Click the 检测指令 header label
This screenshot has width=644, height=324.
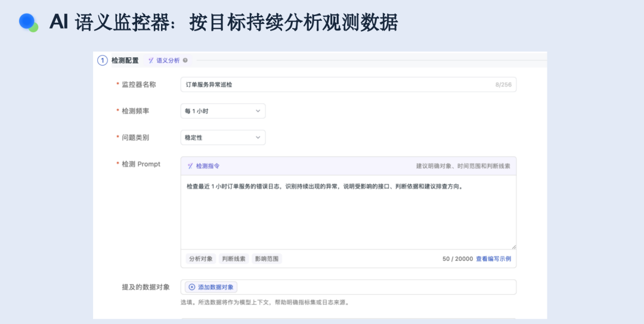coord(208,166)
